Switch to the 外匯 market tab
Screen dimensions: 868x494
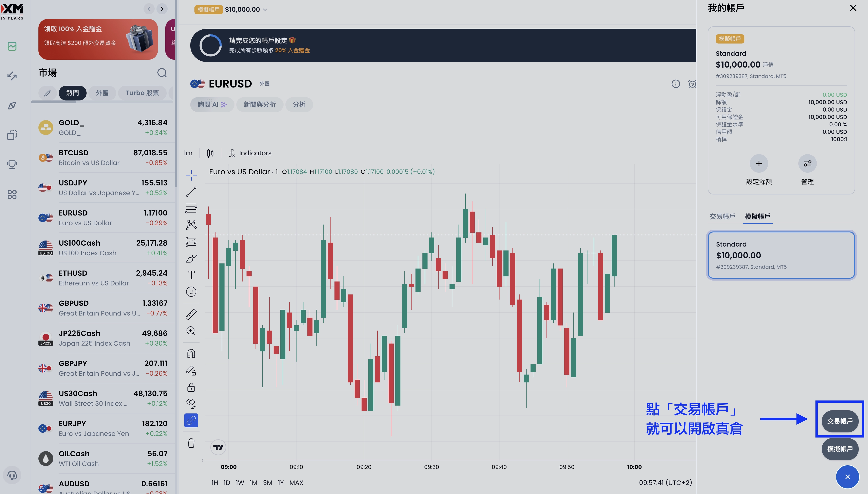coord(102,93)
